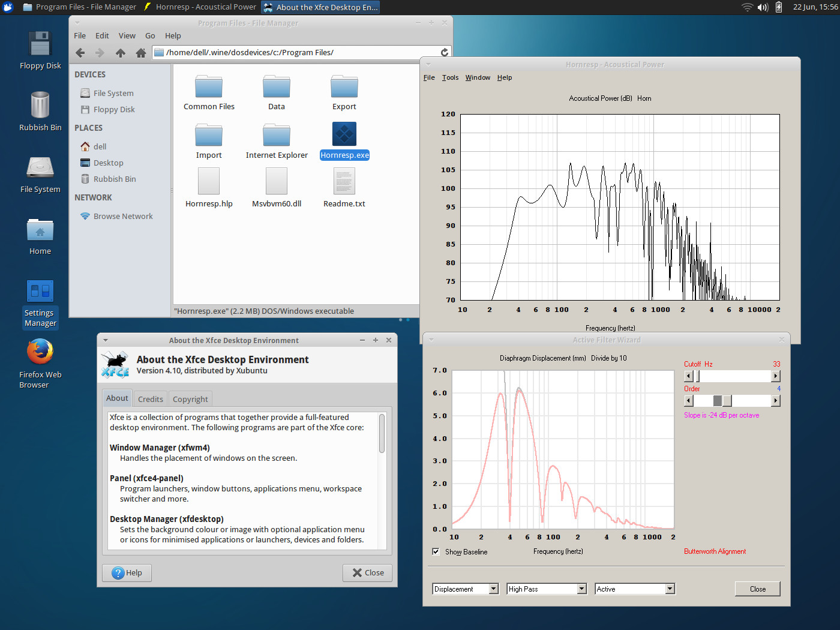This screenshot has width=840, height=630.
Task: Click the clock showing 22 Jun, 15:56
Action: (x=815, y=7)
